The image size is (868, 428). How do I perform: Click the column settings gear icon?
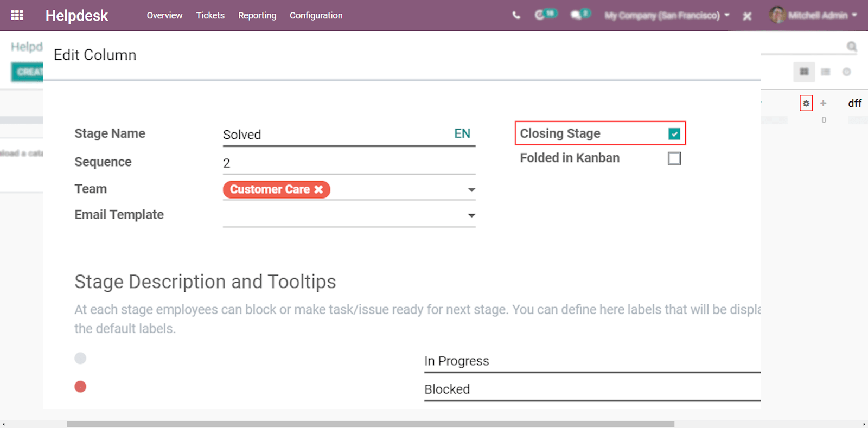point(806,103)
